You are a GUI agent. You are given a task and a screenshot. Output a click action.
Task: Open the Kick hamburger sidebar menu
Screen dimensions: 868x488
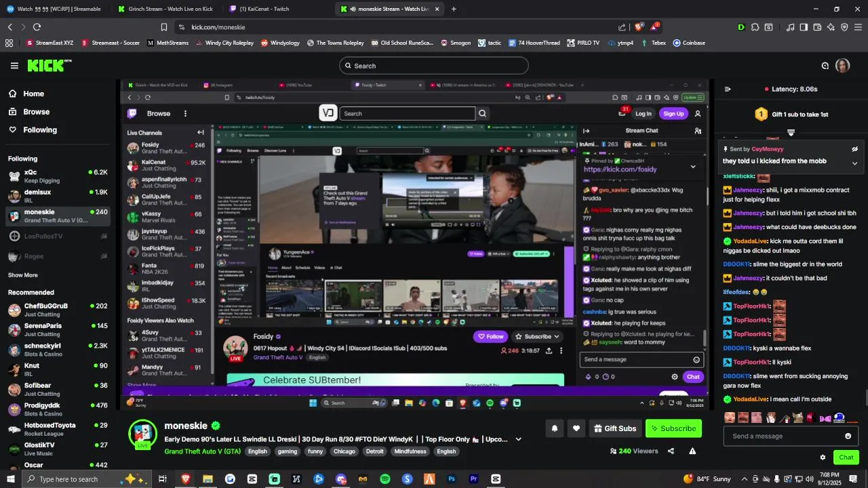click(14, 66)
